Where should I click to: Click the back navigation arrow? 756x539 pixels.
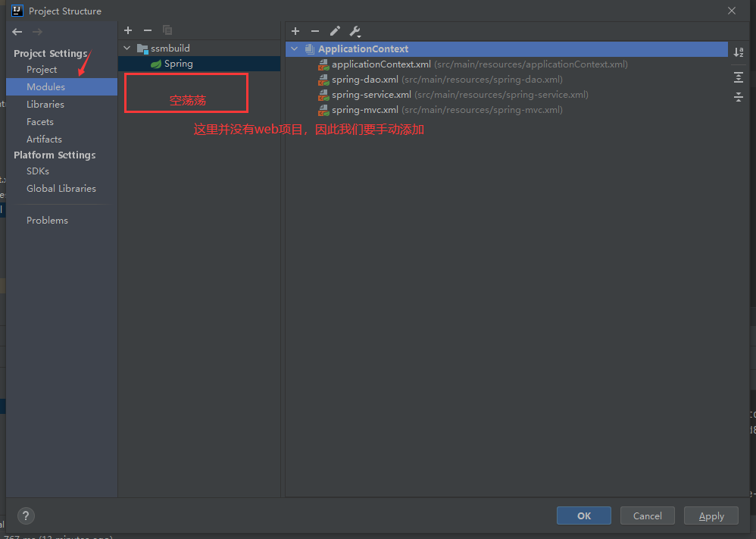17,32
